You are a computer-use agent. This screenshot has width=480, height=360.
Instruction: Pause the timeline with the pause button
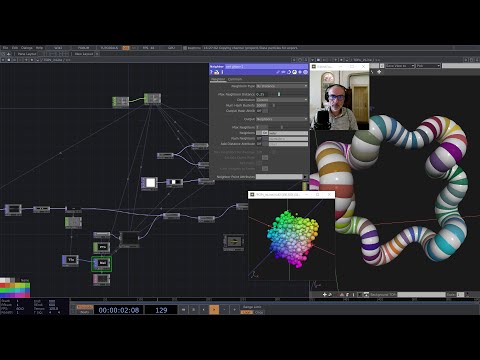pos(193,310)
